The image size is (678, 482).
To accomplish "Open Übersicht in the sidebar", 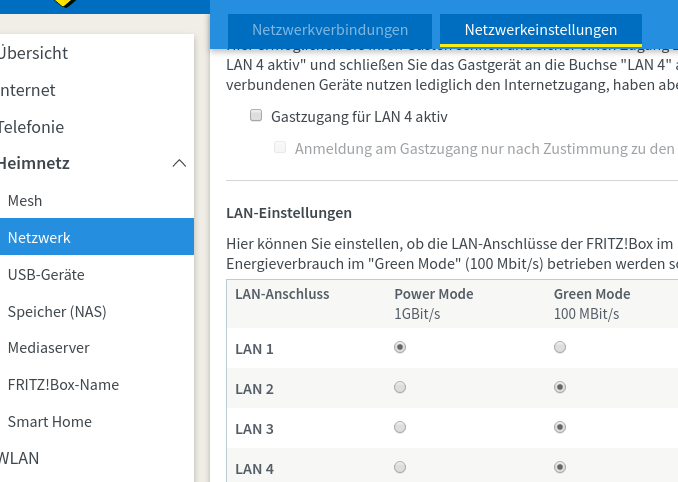I will tap(34, 53).
